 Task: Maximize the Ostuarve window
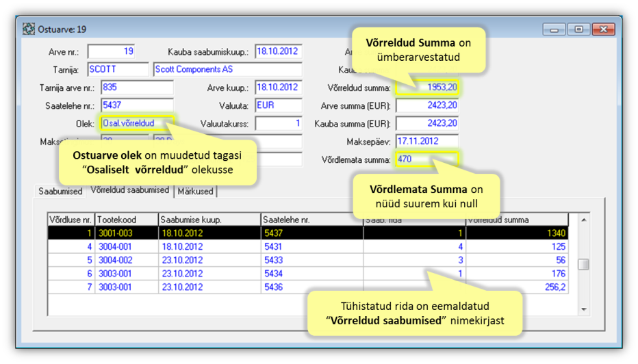point(578,29)
